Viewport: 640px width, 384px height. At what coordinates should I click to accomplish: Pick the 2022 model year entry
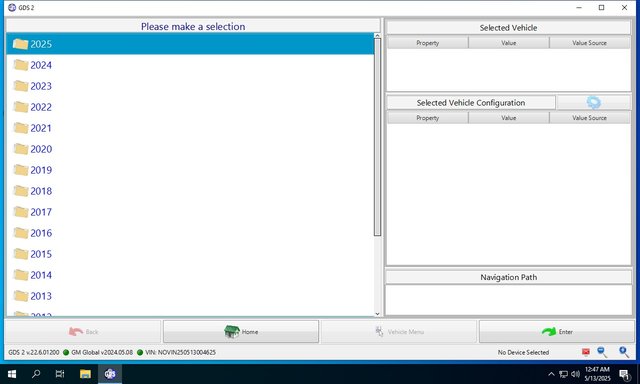click(190, 107)
